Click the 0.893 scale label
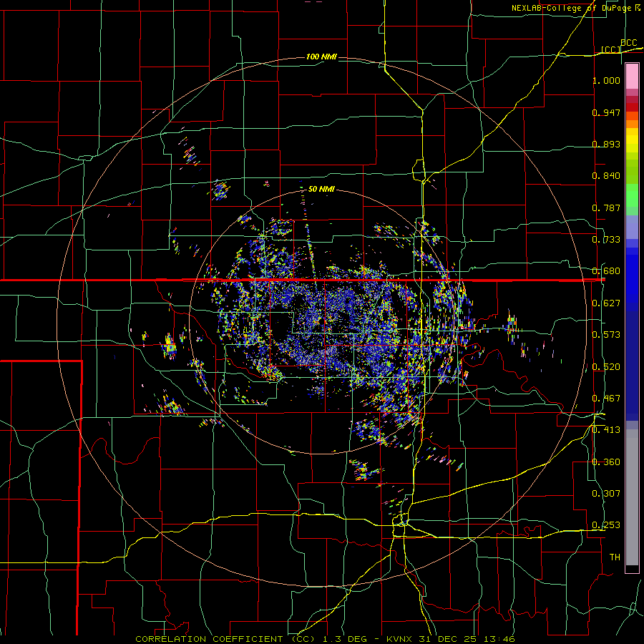Image resolution: width=644 pixels, height=644 pixels. coord(606,144)
